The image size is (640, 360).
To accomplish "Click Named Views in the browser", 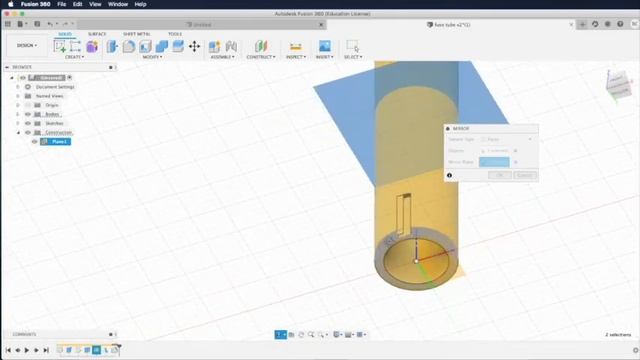I will click(50, 96).
